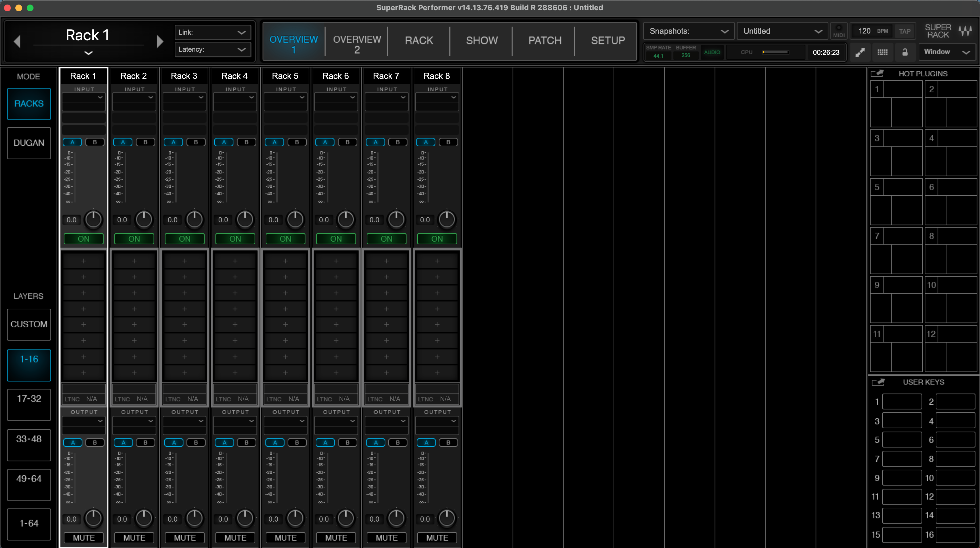This screenshot has width=980, height=548.
Task: Click the Waves logo icon
Action: (x=966, y=31)
